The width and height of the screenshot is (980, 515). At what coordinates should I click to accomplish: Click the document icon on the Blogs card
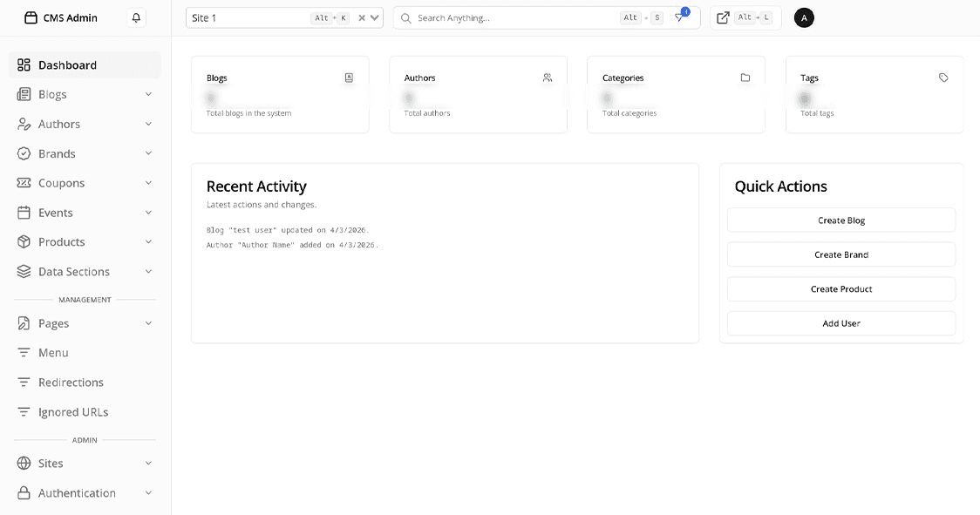[349, 78]
